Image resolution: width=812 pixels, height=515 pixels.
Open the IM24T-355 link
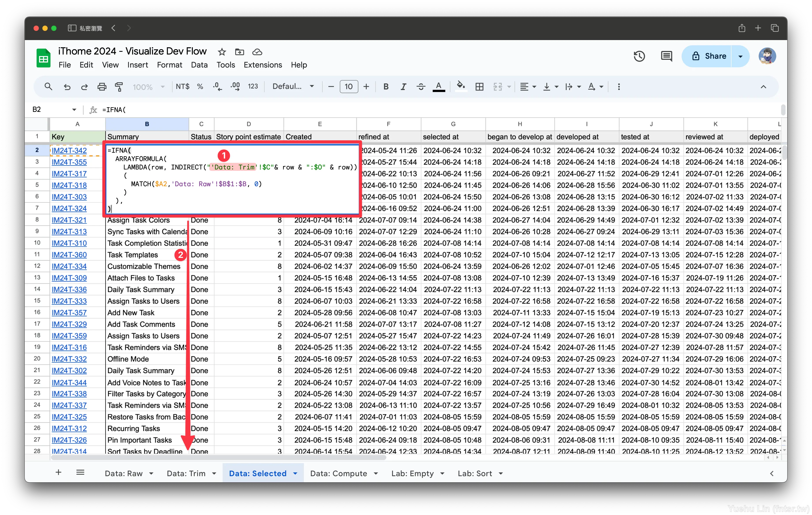click(x=69, y=162)
